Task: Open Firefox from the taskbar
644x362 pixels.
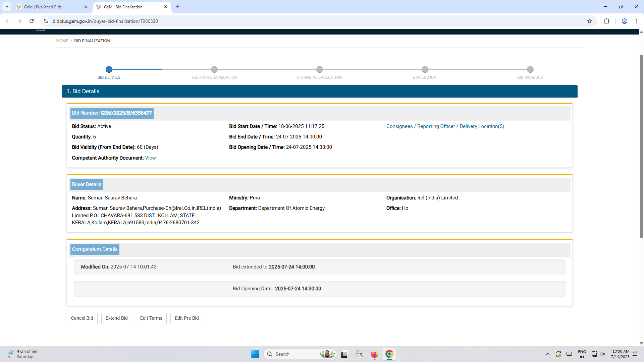Action: [375, 354]
